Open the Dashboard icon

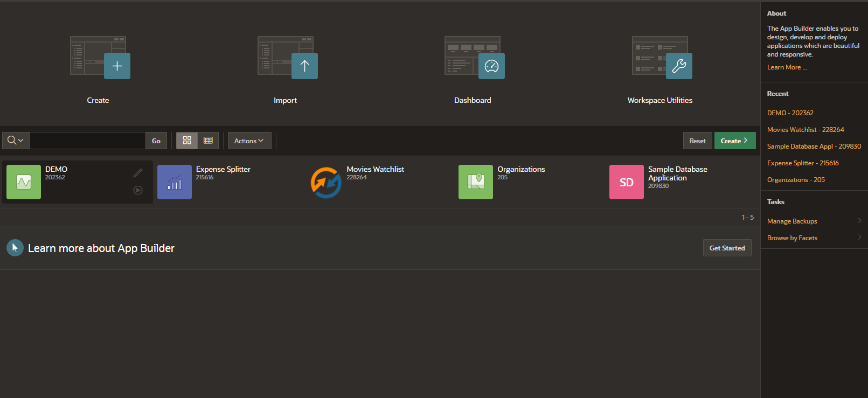pyautogui.click(x=474, y=58)
